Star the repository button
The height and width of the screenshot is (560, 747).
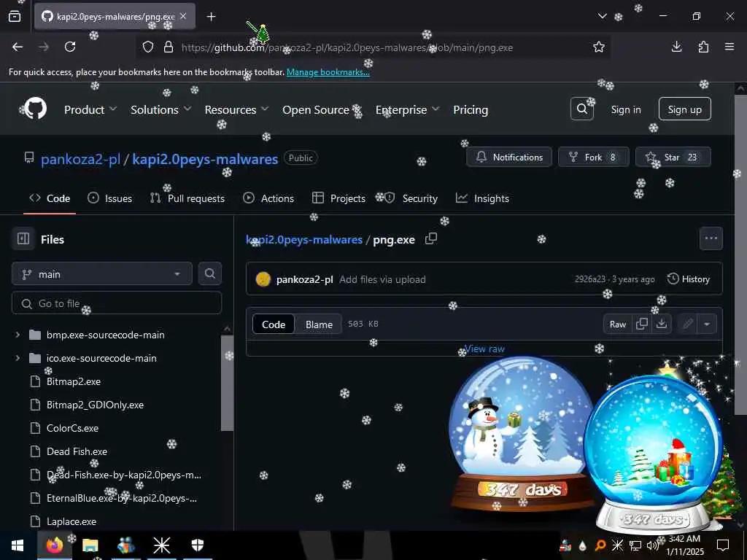point(673,157)
